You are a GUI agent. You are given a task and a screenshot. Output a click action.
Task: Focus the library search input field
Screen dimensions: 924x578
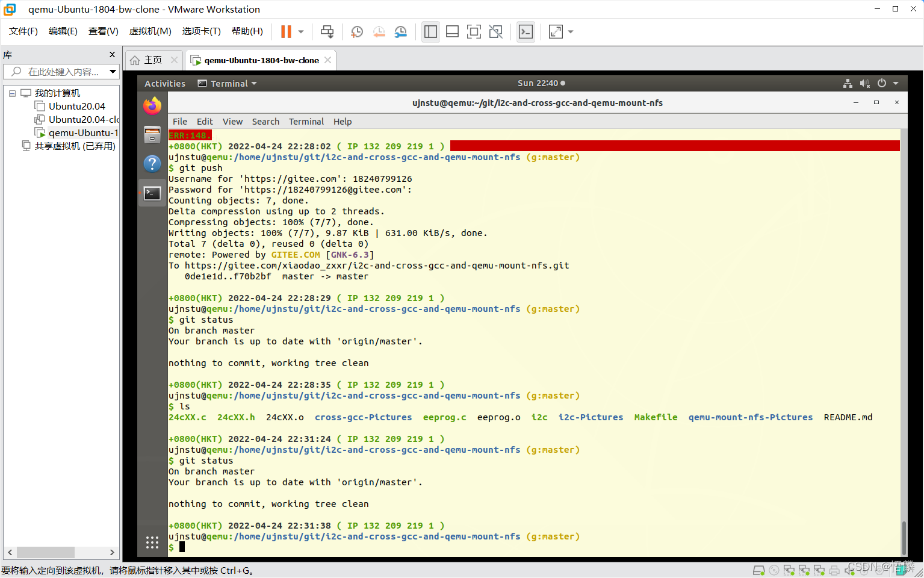(60, 72)
